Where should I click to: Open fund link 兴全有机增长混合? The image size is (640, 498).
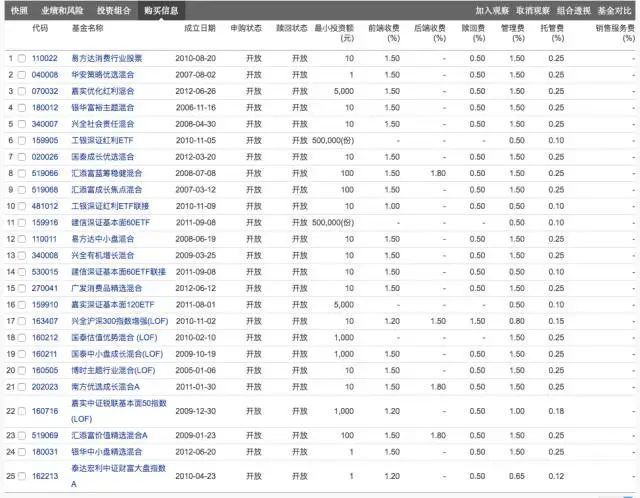point(102,256)
